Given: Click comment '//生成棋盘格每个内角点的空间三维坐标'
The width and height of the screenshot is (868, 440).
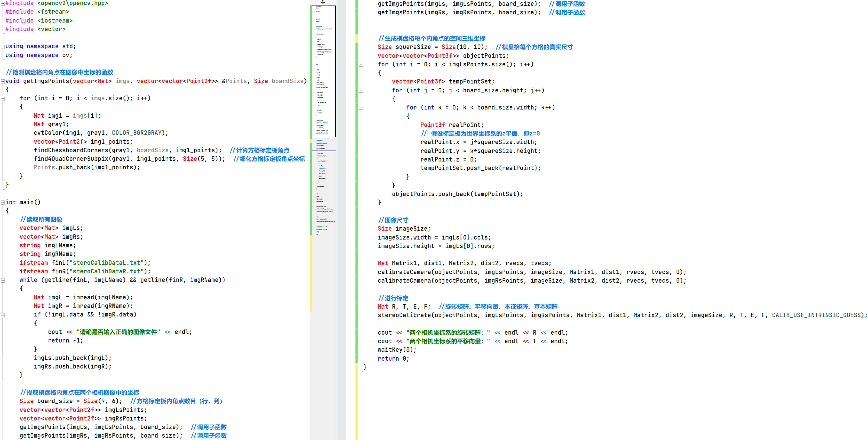Looking at the screenshot, I should coord(432,38).
